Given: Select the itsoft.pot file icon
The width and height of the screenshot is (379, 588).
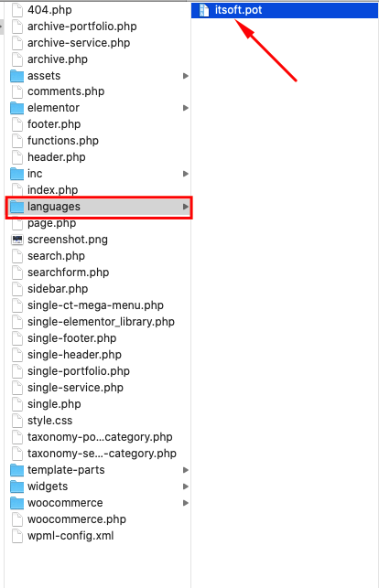Looking at the screenshot, I should click(204, 10).
